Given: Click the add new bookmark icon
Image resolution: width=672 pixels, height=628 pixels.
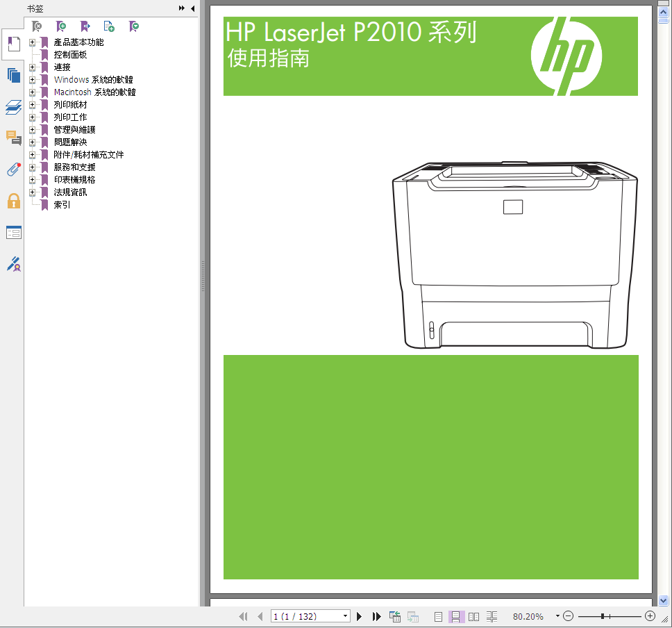Looking at the screenshot, I should pos(61,26).
